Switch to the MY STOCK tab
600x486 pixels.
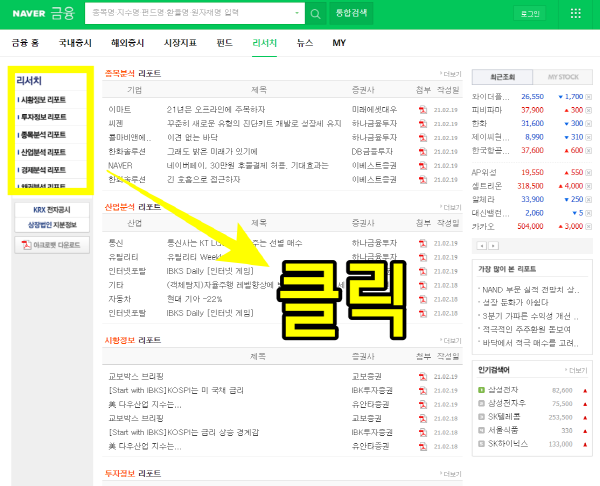click(563, 77)
